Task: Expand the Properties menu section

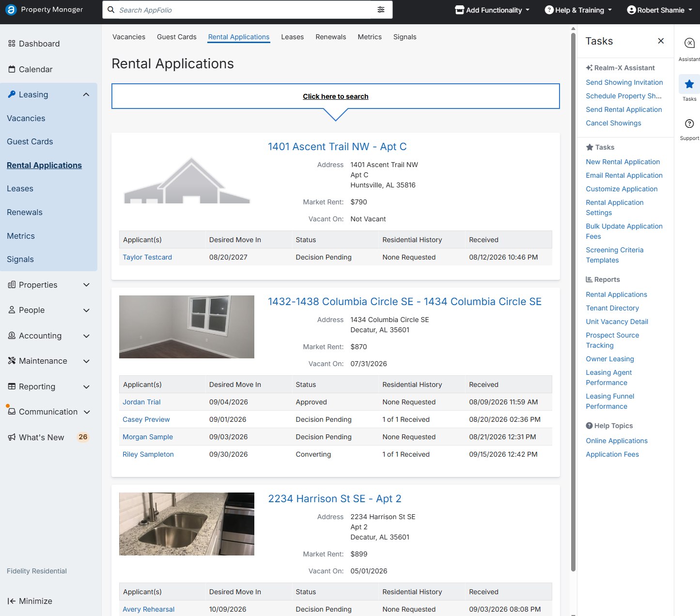Action: (x=86, y=285)
